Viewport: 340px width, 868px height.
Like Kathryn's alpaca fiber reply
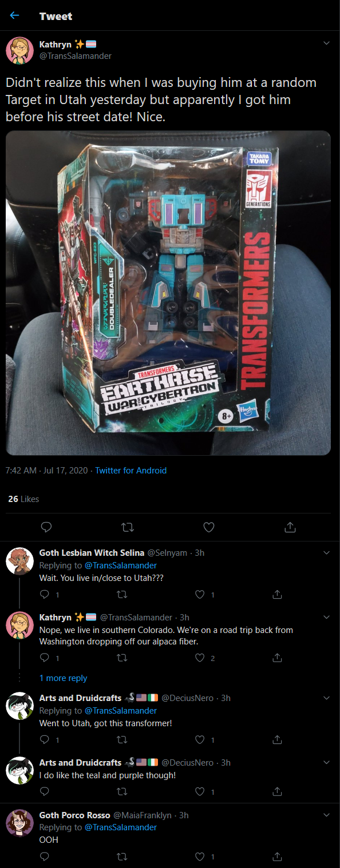coord(199,658)
